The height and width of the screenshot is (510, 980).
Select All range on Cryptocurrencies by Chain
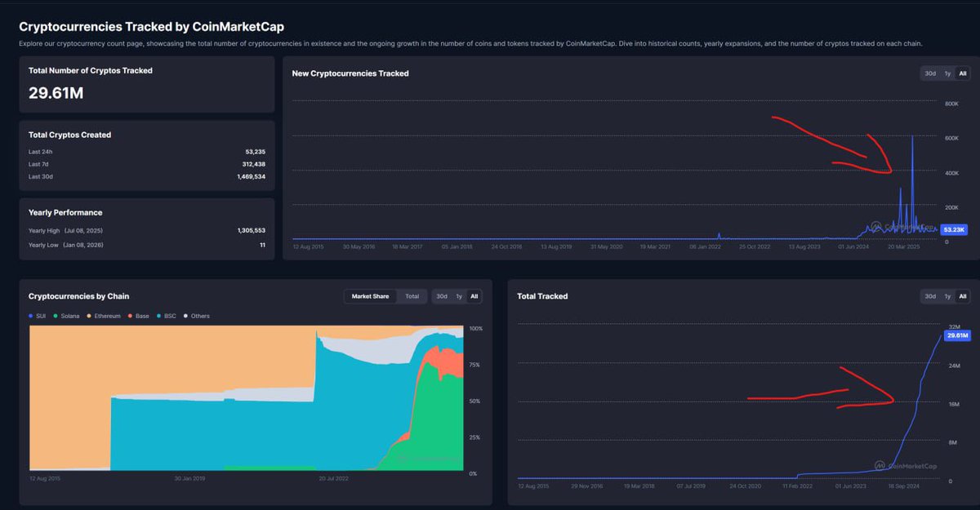[x=474, y=296]
